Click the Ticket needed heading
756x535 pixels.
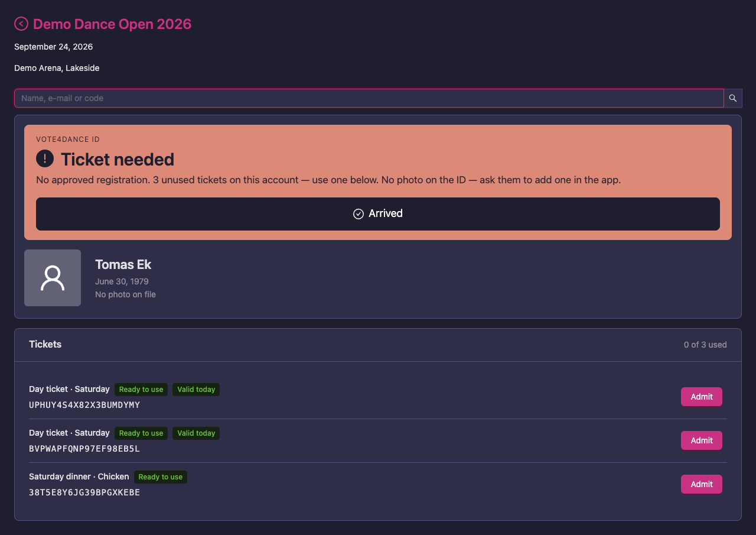pos(118,159)
